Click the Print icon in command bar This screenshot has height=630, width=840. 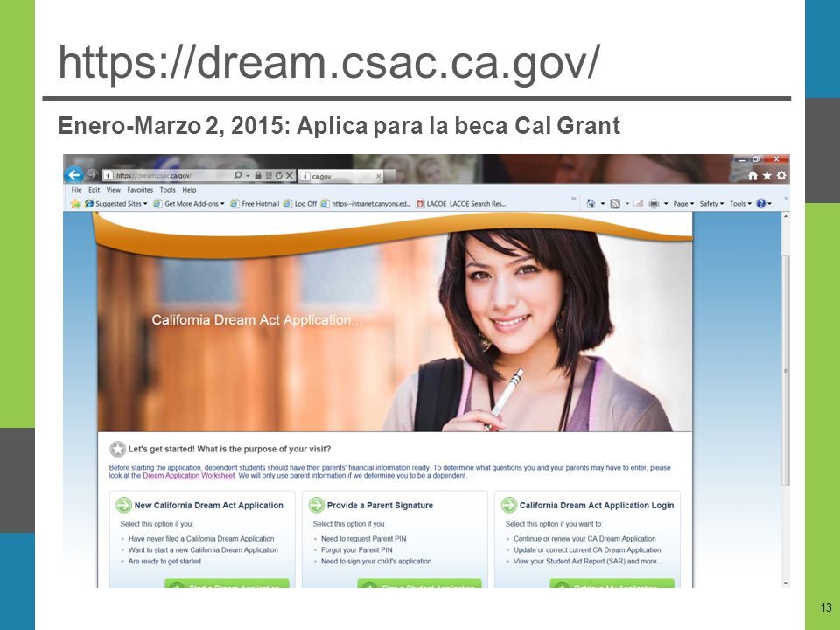point(654,204)
